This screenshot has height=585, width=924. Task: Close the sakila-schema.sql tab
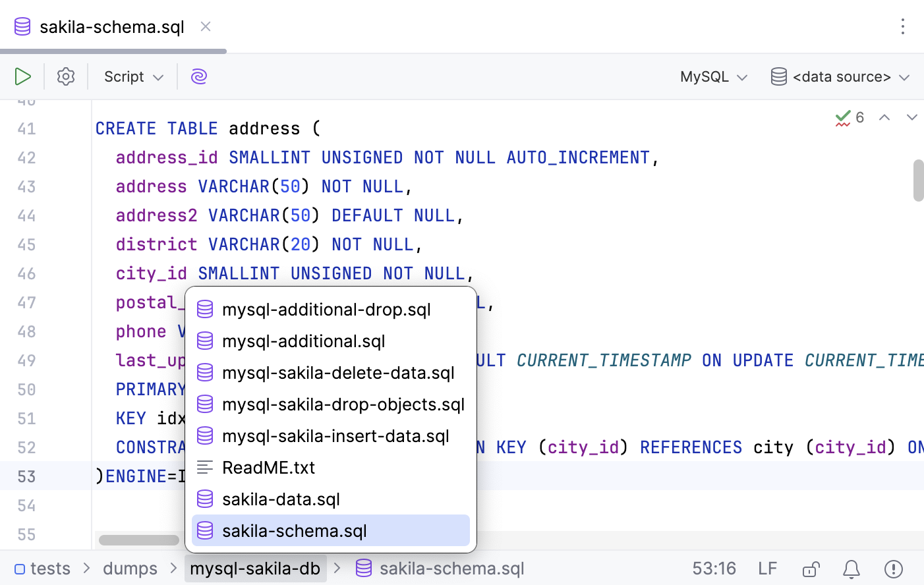(206, 26)
